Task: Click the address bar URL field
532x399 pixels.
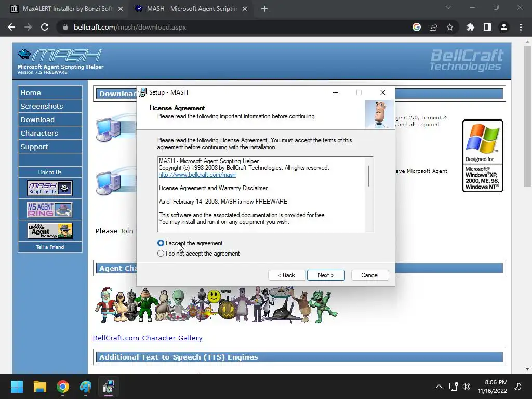Action: click(x=234, y=27)
